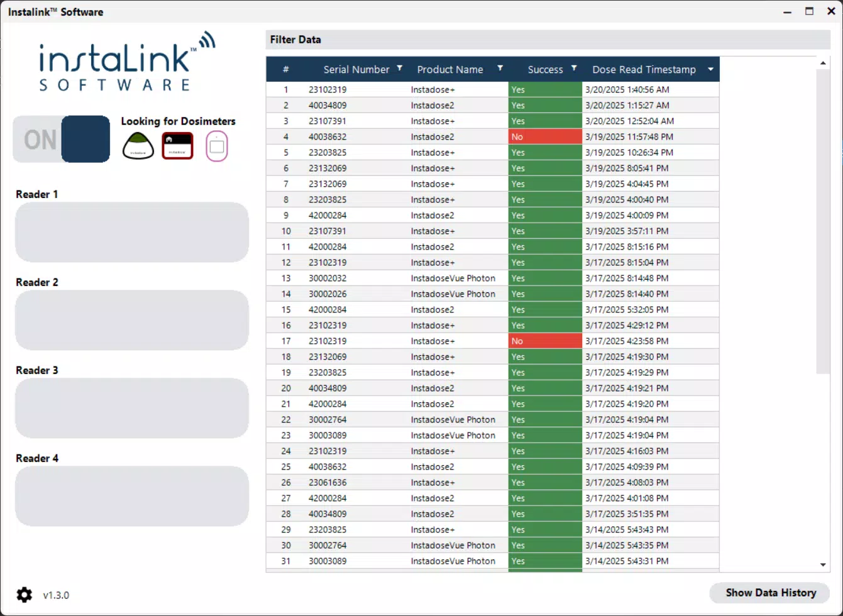Select the Reader 3 panel
This screenshot has width=843, height=616.
coord(132,408)
